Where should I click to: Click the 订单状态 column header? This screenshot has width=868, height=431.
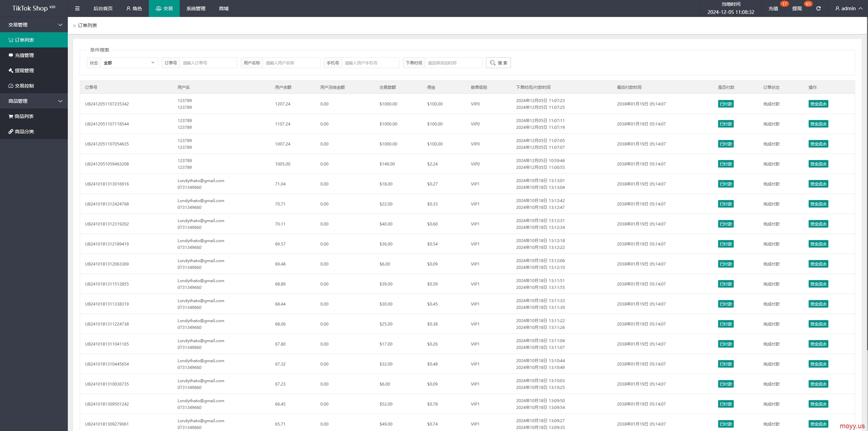point(771,87)
